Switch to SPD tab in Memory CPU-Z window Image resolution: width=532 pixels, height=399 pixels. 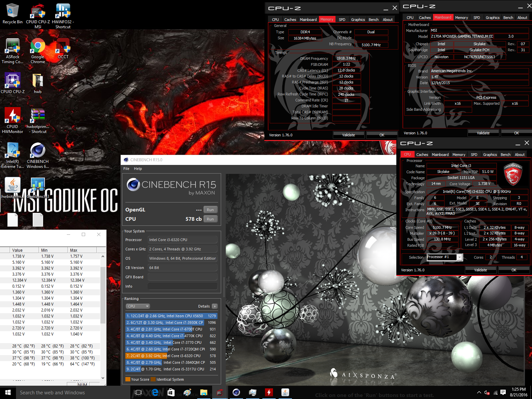342,20
